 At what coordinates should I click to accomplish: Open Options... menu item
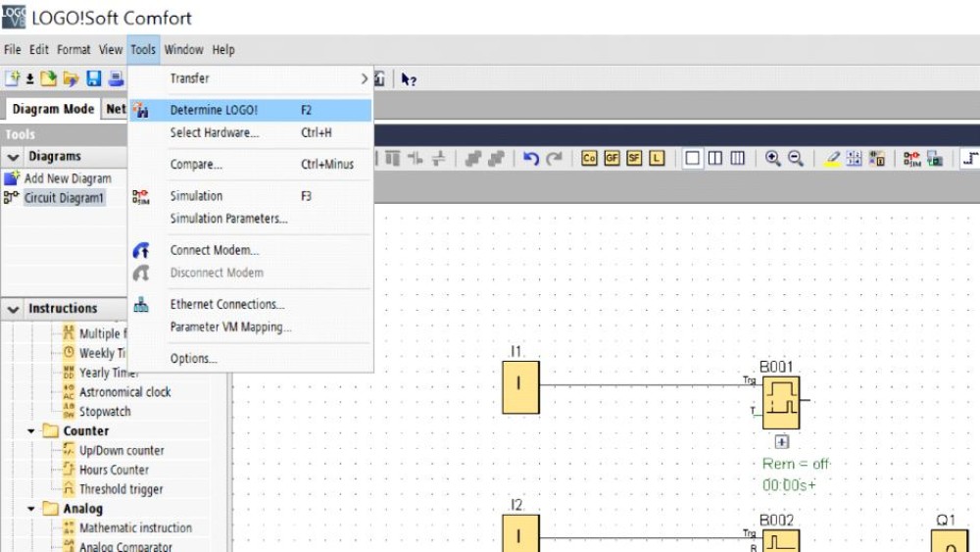point(251,358)
